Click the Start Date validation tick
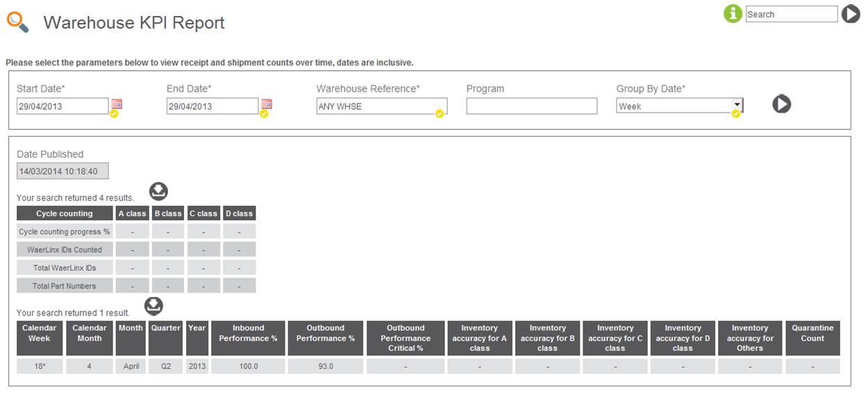Screen dimensions: 868x394 (x=114, y=114)
